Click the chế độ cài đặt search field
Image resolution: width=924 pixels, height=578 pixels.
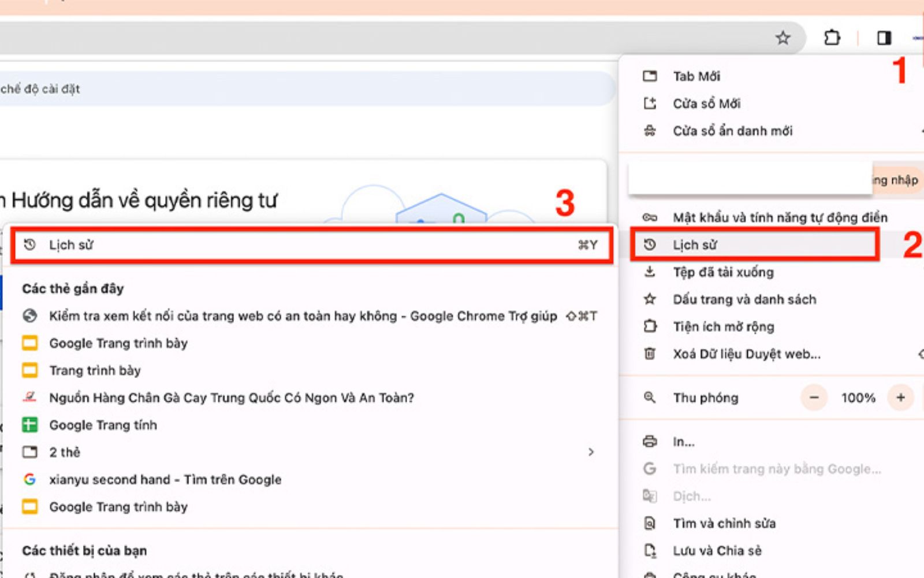coord(306,89)
